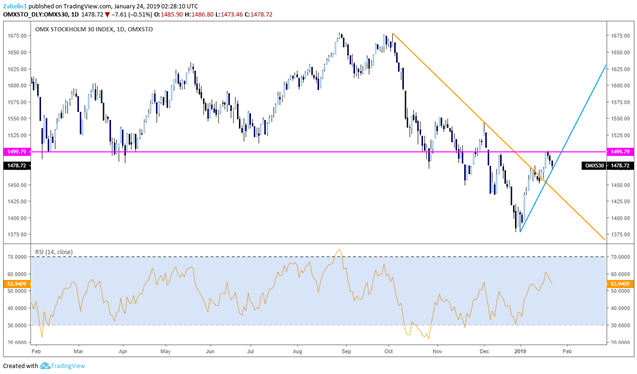Click the TradingView cloud logo icon

[x=45, y=366]
